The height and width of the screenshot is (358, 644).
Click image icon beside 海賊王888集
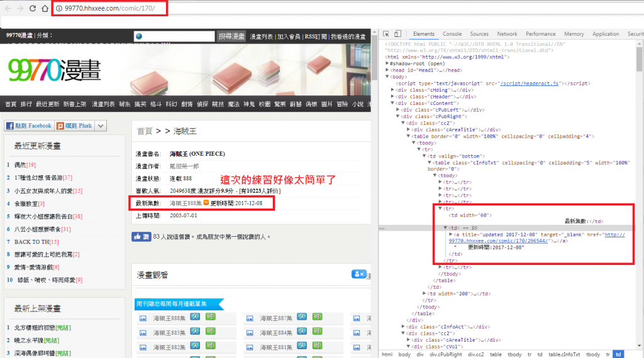143,318
